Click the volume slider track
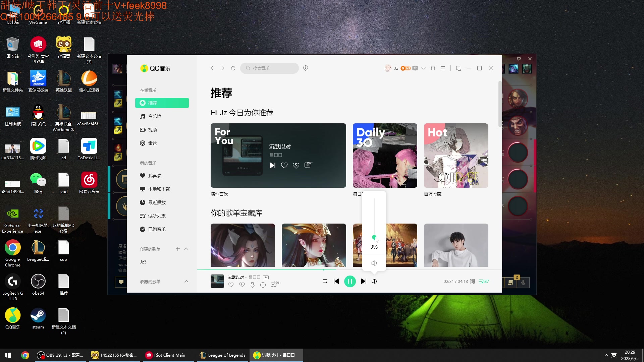 click(374, 218)
